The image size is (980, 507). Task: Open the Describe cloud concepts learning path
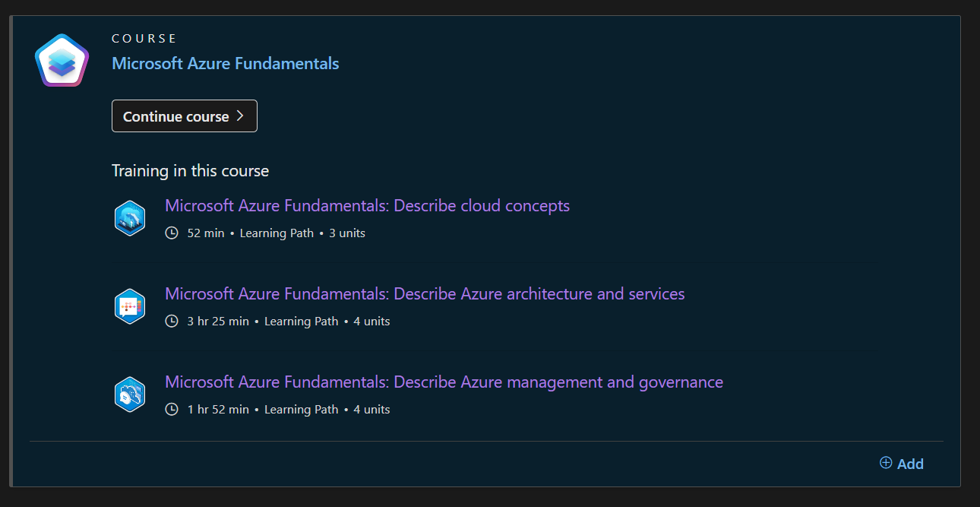coord(367,206)
